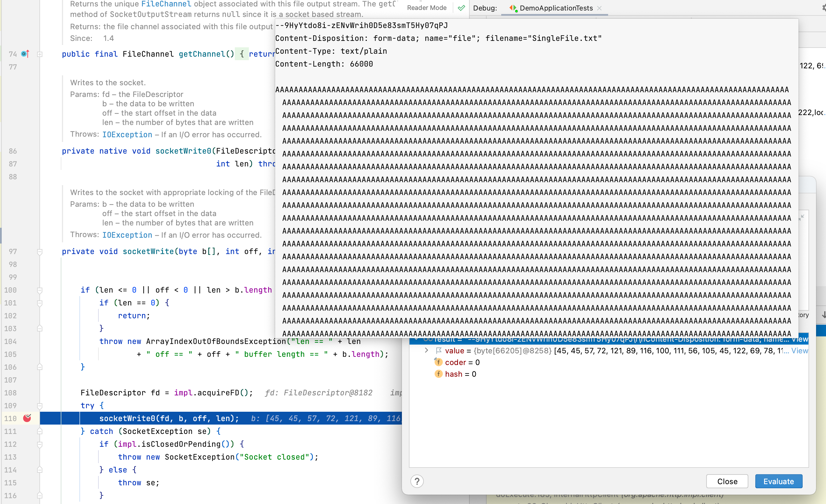Collapse the try block on line 109

point(39,406)
